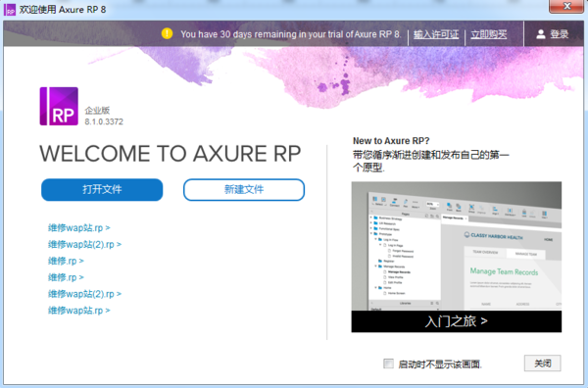Viewport: 588px width, 388px height.
Task: Open the fourth recent entry 维修.rp
Action: (x=66, y=277)
